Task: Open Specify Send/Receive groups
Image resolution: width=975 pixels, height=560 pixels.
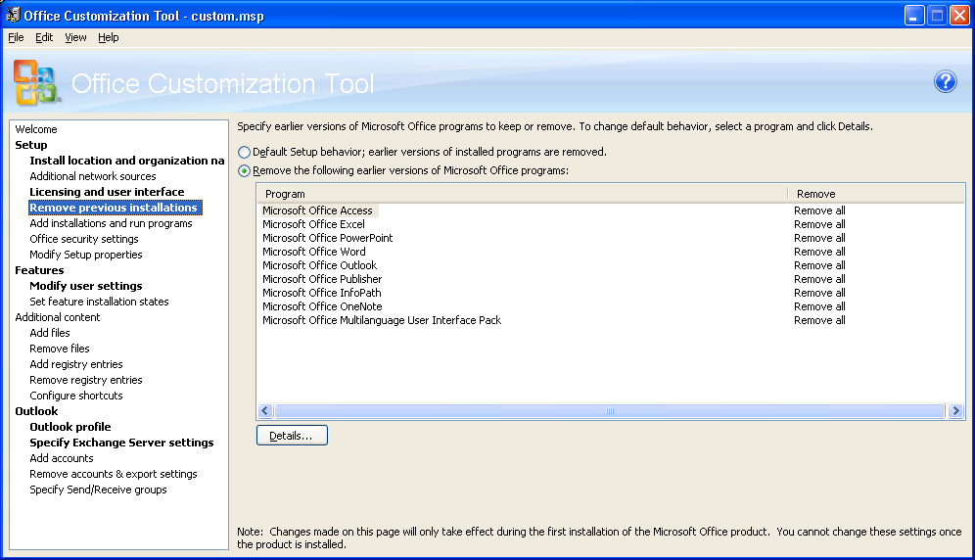Action: pos(98,490)
